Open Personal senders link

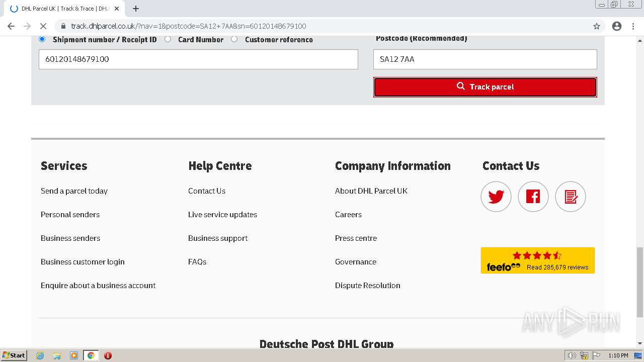70,215
